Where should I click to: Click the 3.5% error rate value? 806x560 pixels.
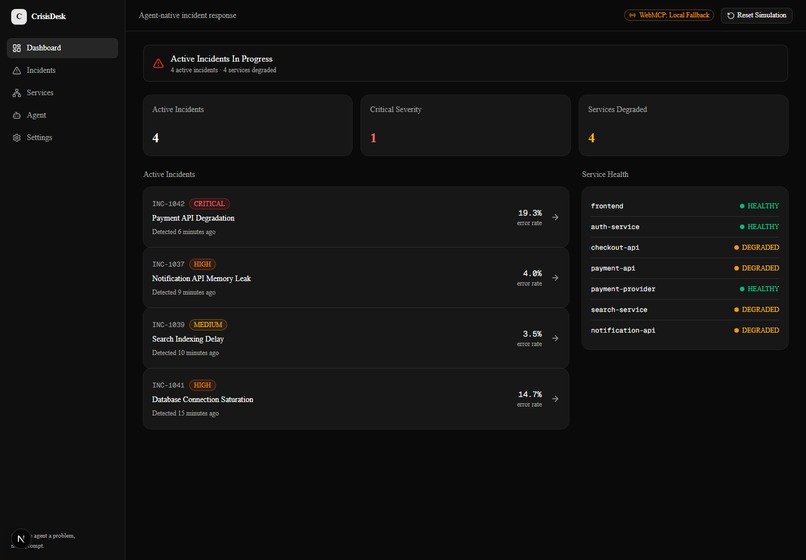(x=532, y=334)
